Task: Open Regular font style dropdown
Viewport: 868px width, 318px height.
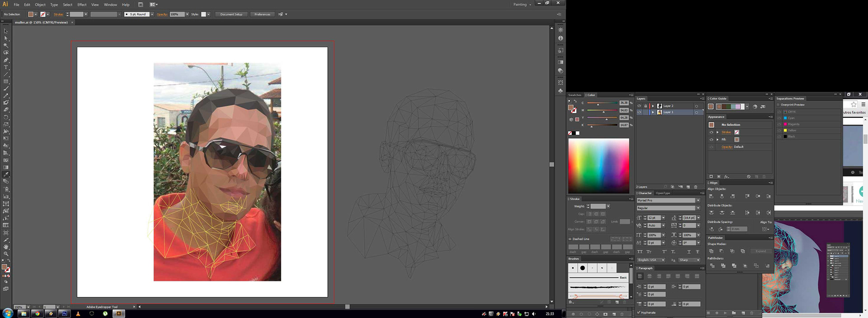Action: (698, 208)
